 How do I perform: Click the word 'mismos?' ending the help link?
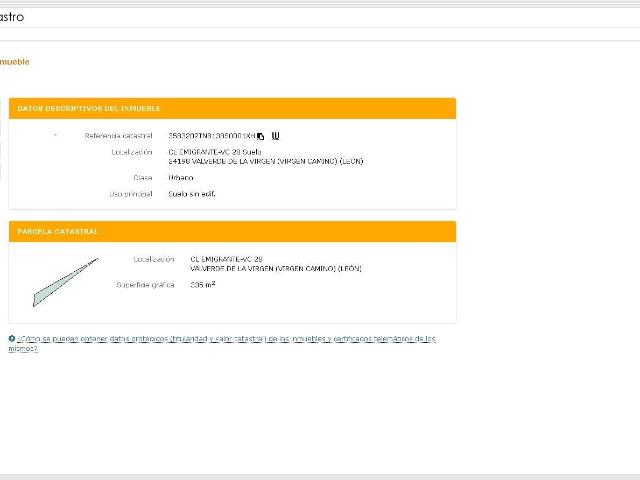click(x=23, y=349)
